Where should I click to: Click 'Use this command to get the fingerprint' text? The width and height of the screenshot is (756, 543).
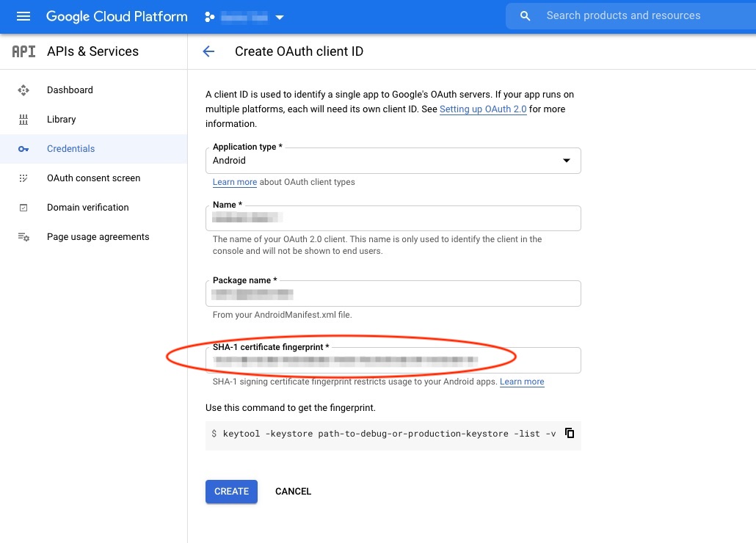coord(290,407)
